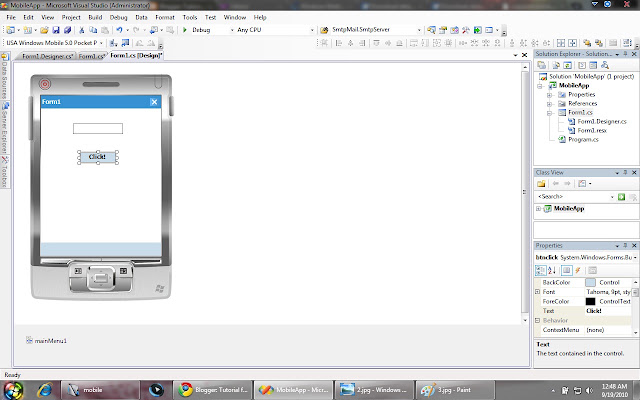Screen dimensions: 640x400
Task: Select Program.cs in Solution Explorer
Action: point(583,140)
